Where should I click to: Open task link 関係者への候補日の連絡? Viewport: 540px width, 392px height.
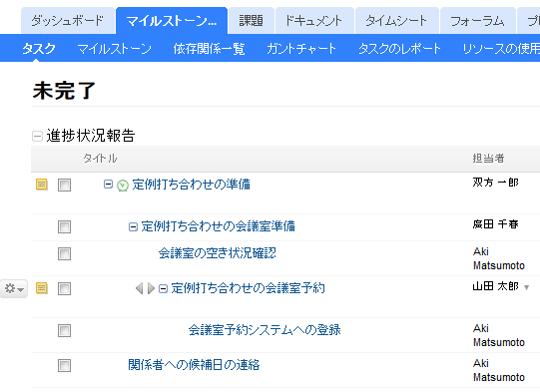[x=194, y=365]
